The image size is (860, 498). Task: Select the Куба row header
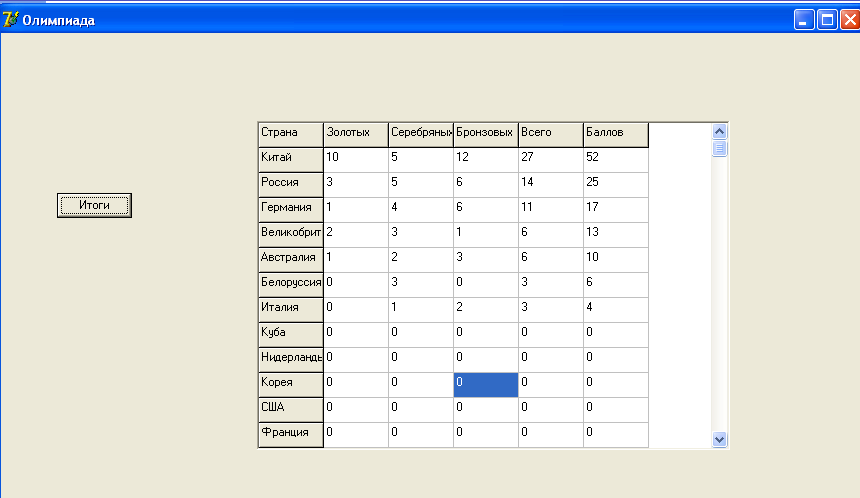[x=291, y=335]
